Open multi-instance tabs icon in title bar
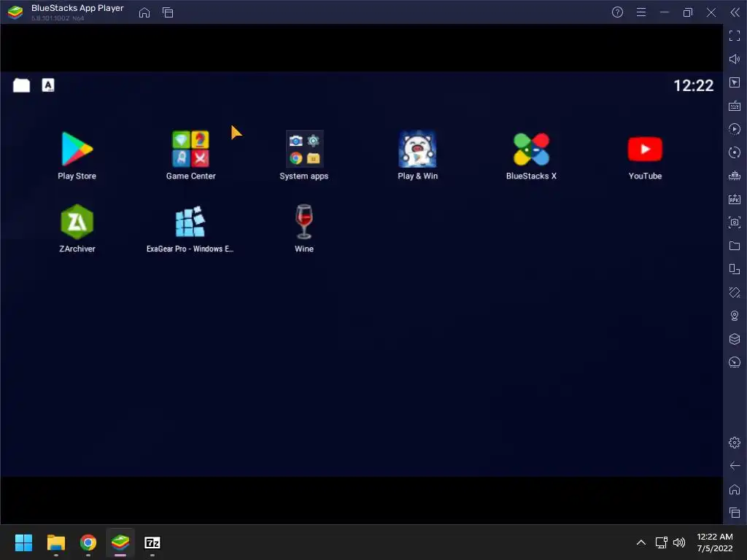The image size is (747, 560). tap(168, 12)
